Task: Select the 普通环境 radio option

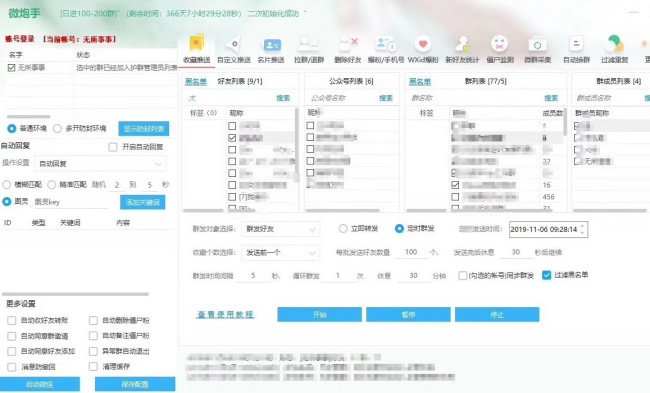Action: 12,129
